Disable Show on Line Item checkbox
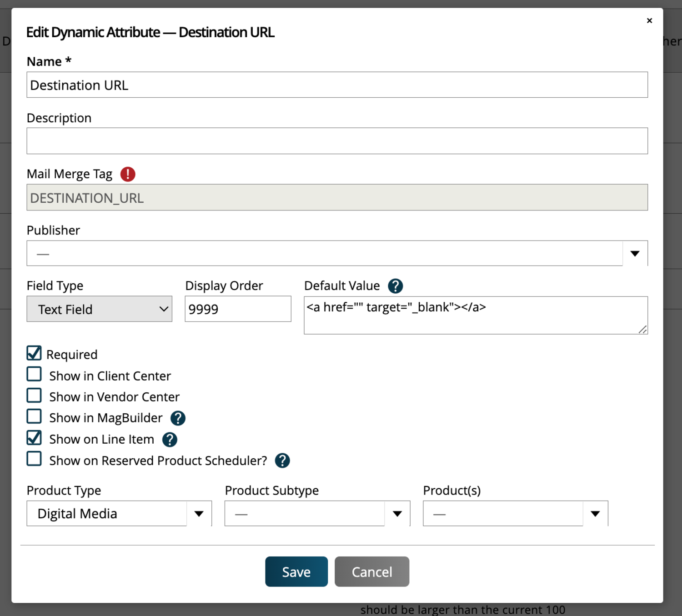Image resolution: width=682 pixels, height=616 pixels. [34, 438]
